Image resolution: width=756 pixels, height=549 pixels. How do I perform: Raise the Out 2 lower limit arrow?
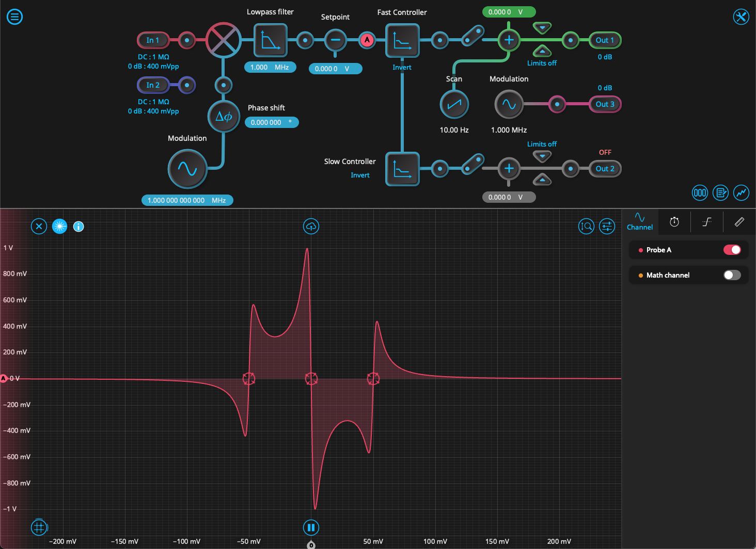(542, 180)
